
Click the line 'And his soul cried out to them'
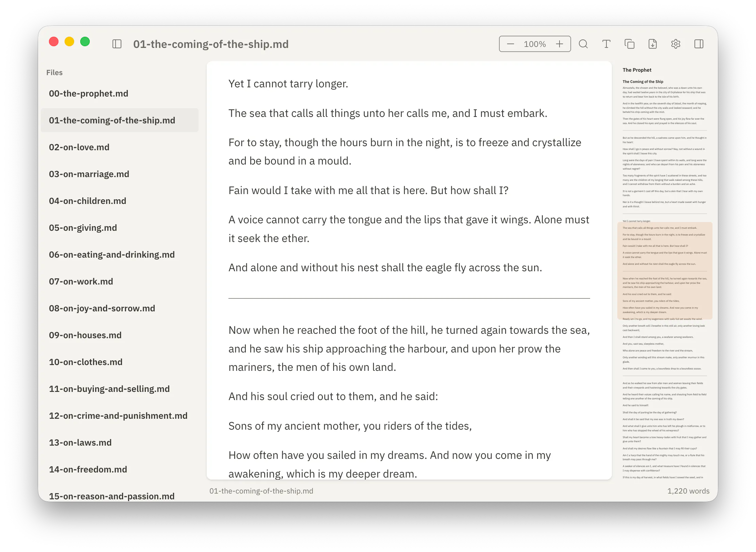click(x=333, y=396)
